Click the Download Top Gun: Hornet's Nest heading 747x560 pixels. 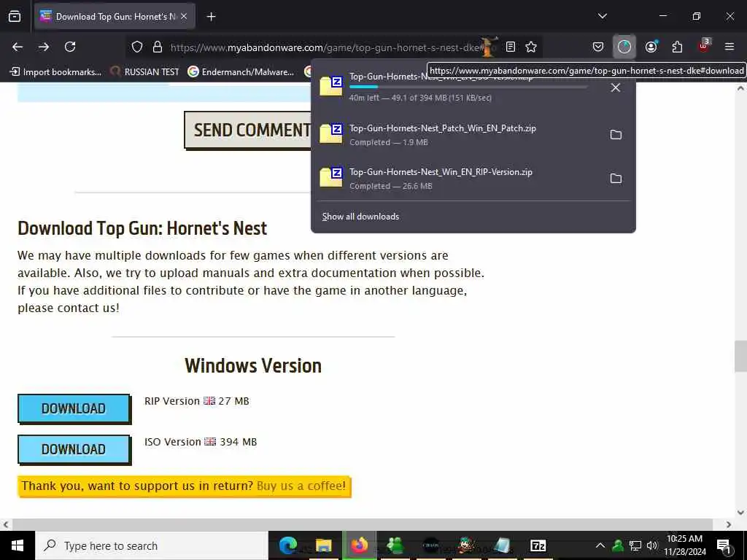coord(142,228)
